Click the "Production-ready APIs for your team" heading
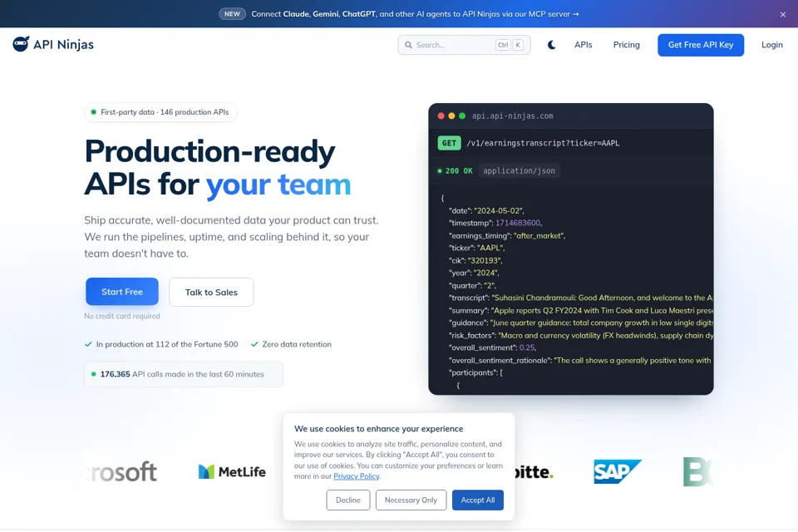Viewport: 798px width, 532px height. click(218, 167)
